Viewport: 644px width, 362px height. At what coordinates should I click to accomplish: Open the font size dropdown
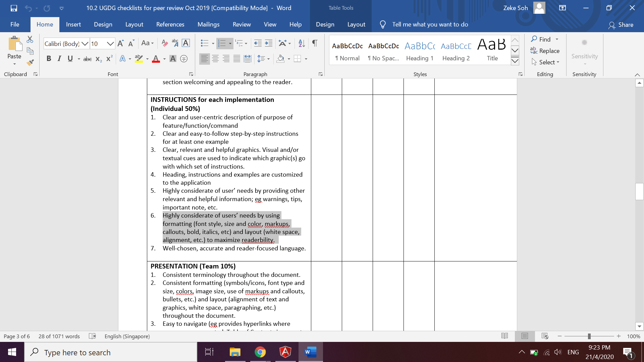(110, 44)
